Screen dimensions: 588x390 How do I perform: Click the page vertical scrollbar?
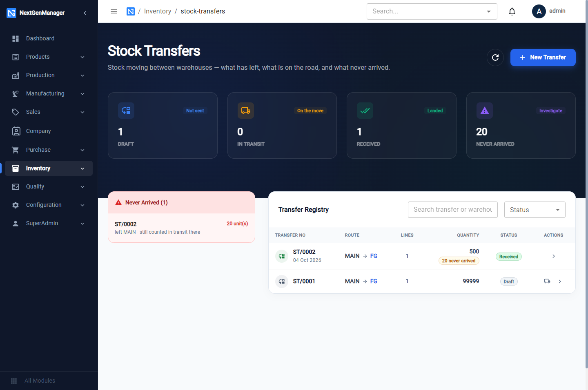coord(587,184)
